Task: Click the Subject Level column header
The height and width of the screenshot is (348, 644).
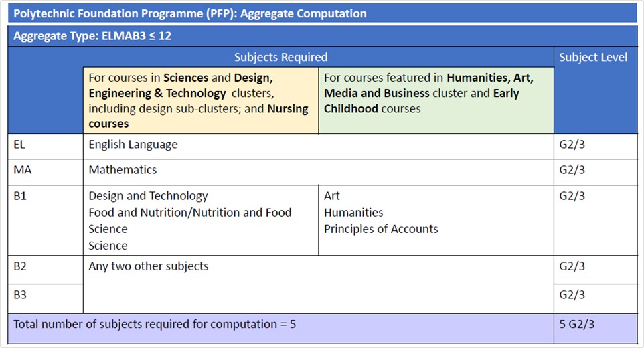Action: tap(593, 58)
